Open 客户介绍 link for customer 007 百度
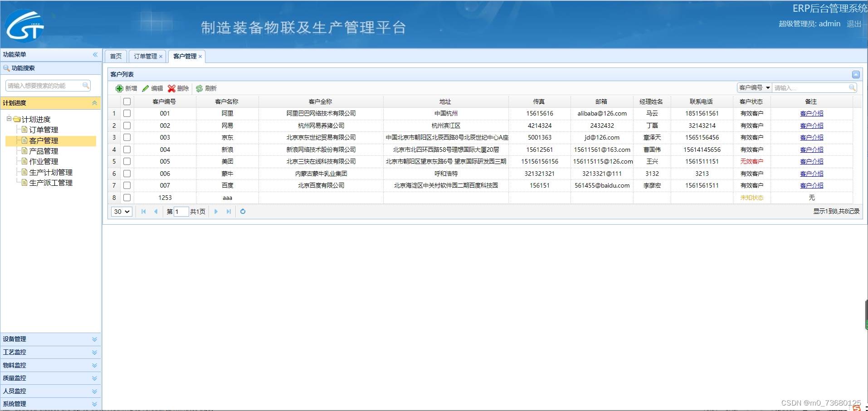This screenshot has height=411, width=868. 811,185
